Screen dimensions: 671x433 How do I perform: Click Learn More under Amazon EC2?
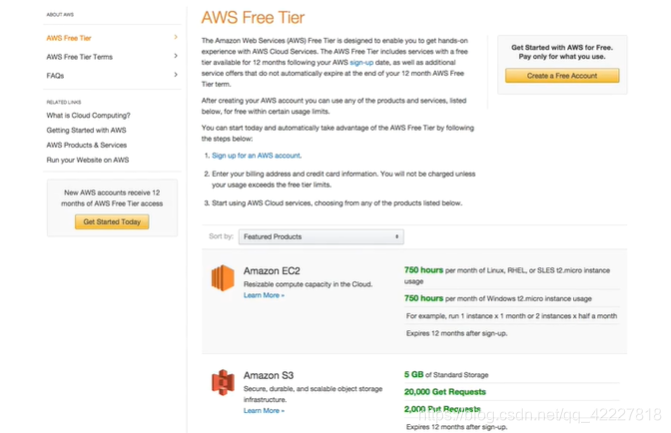(264, 296)
